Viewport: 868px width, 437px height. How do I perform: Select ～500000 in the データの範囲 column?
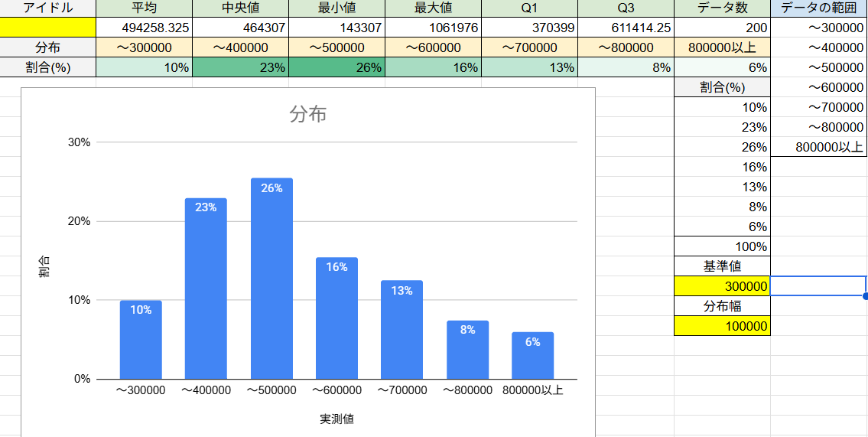(819, 67)
